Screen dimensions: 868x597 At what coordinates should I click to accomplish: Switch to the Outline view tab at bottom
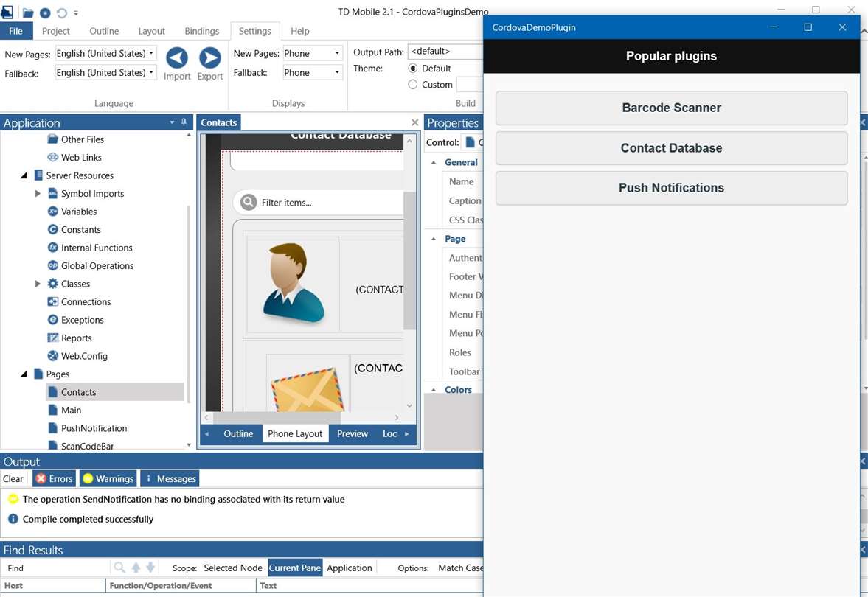coord(238,434)
